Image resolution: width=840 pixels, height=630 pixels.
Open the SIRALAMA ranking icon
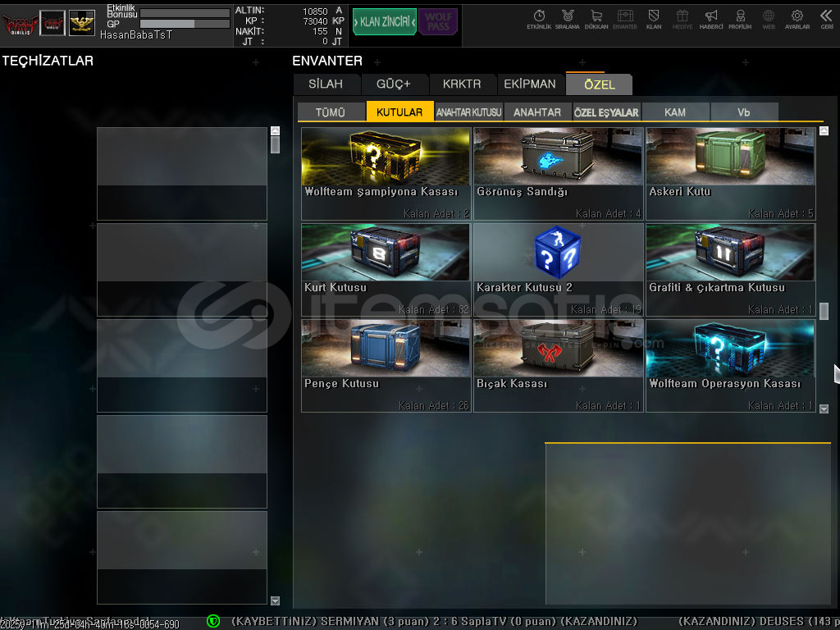(568, 20)
